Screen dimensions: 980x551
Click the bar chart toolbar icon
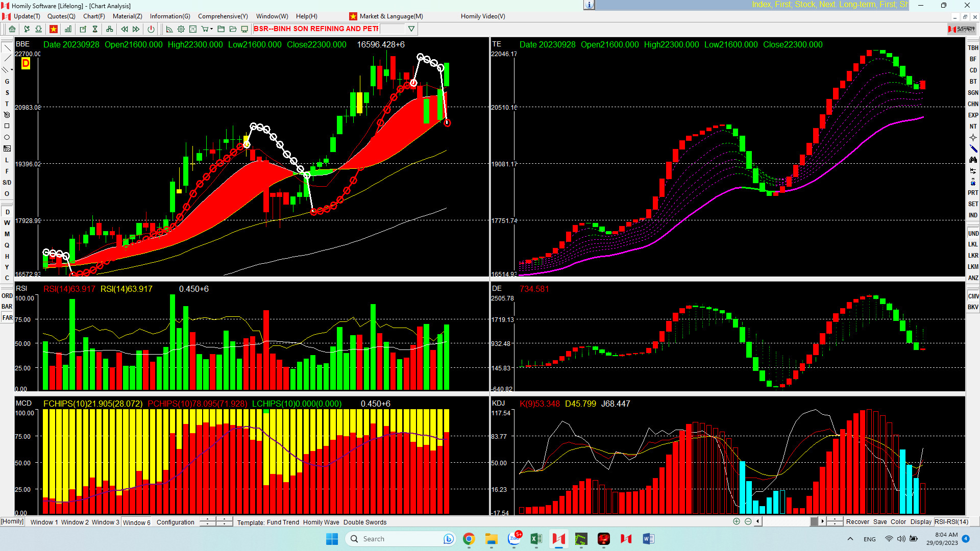[x=68, y=29]
